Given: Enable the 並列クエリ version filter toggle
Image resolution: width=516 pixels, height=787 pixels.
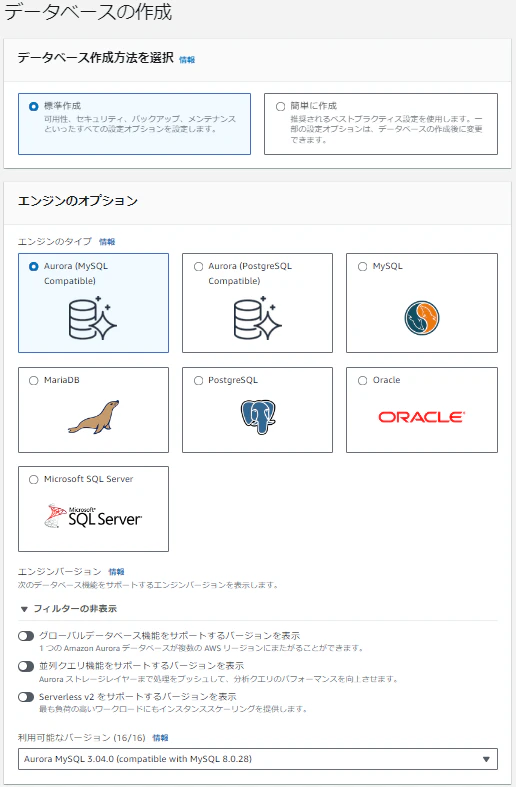Looking at the screenshot, I should [26, 667].
